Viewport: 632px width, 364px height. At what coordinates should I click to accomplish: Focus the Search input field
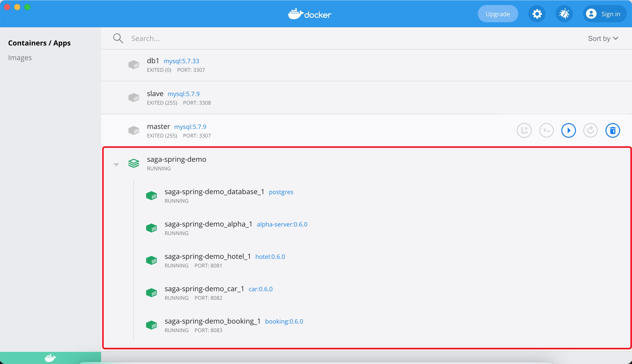coord(354,38)
